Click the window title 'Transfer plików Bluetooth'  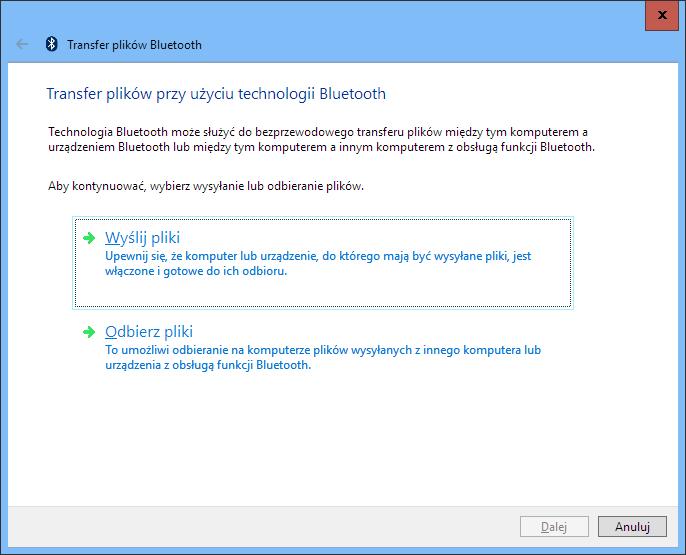(x=134, y=45)
